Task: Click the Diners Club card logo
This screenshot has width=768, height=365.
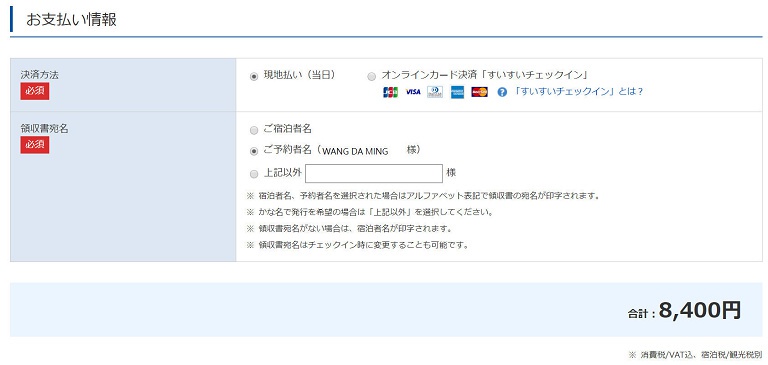Action: 435,92
